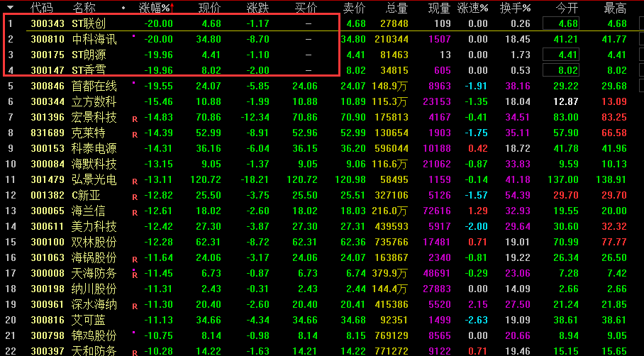Sort stocks by 总量 column header
The image size is (644, 356).
[396, 8]
